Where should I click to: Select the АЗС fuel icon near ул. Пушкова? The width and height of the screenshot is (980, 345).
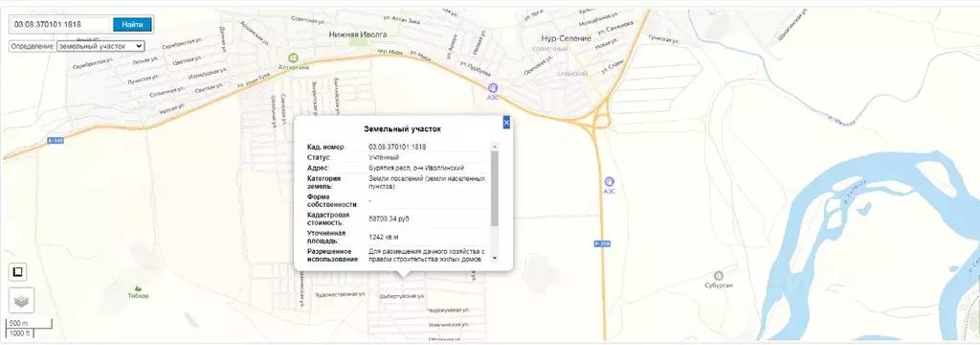click(x=493, y=88)
